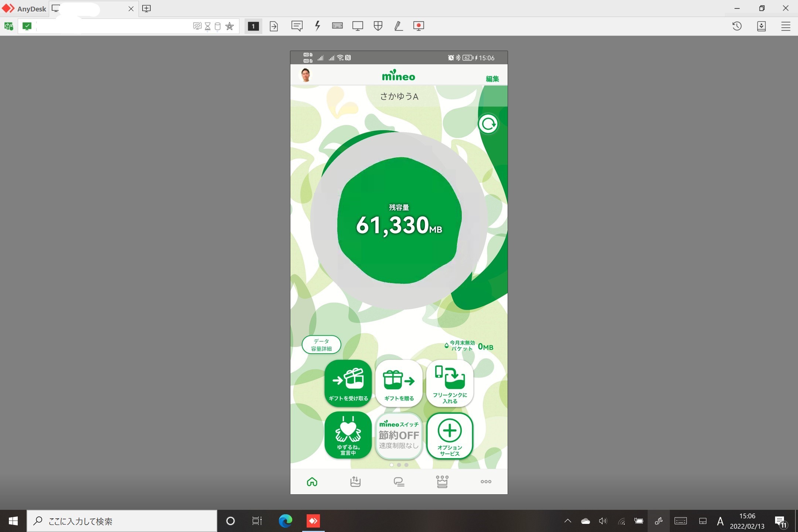Image resolution: width=798 pixels, height=532 pixels.
Task: Click the keyboard settings toolbar icon
Action: tap(337, 26)
